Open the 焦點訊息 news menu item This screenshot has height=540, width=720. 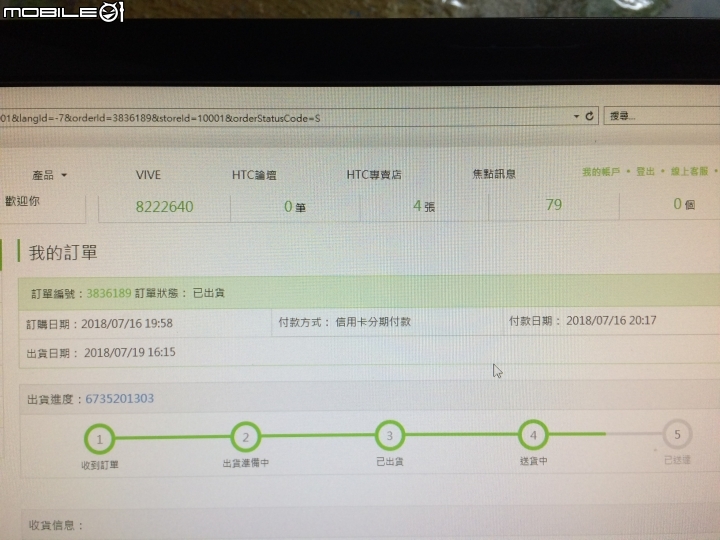click(494, 174)
